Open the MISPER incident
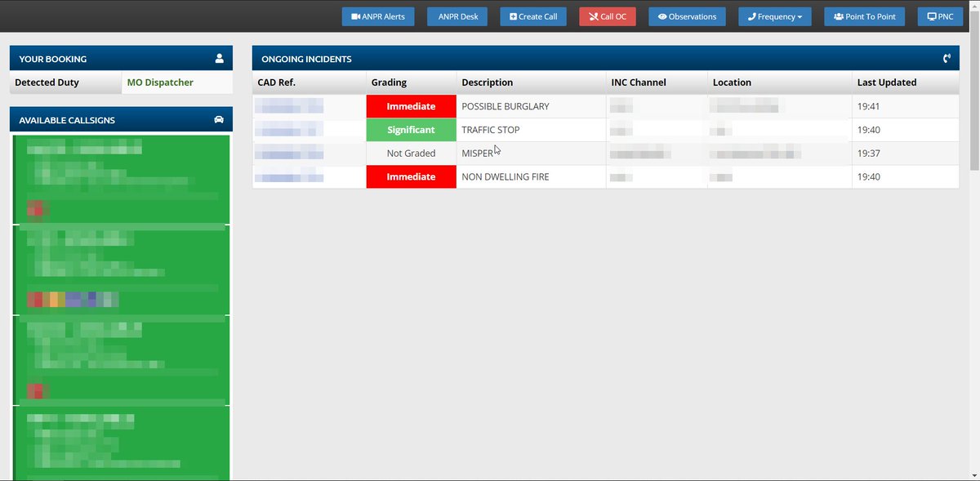This screenshot has width=980, height=481. (478, 154)
